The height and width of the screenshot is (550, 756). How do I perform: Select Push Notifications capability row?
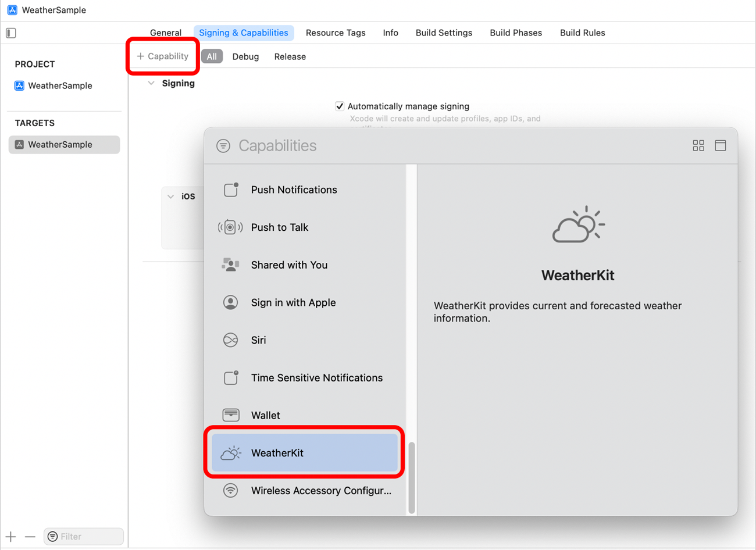[x=305, y=190]
